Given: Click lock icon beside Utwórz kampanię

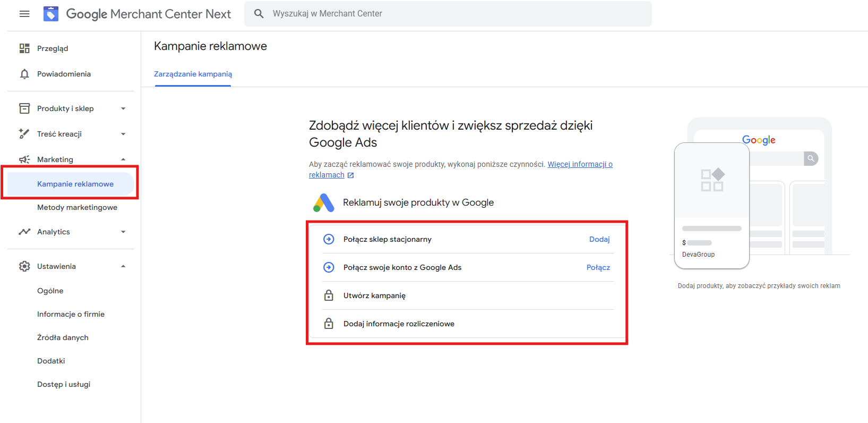Looking at the screenshot, I should [329, 295].
